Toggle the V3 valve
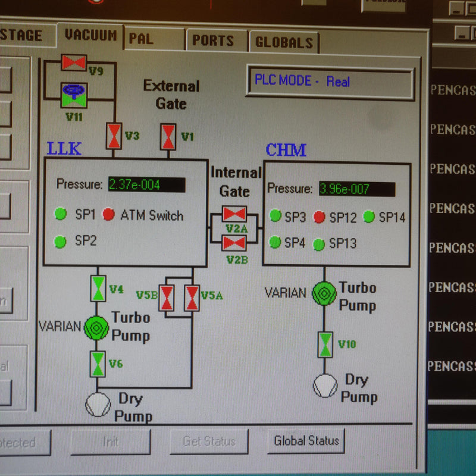This screenshot has height=476, width=476. point(115,136)
